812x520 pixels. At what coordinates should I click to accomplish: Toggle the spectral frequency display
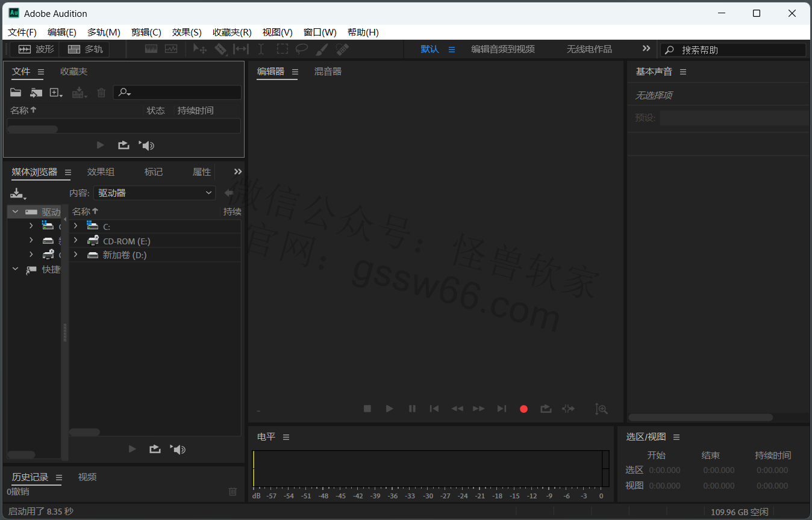(151, 49)
